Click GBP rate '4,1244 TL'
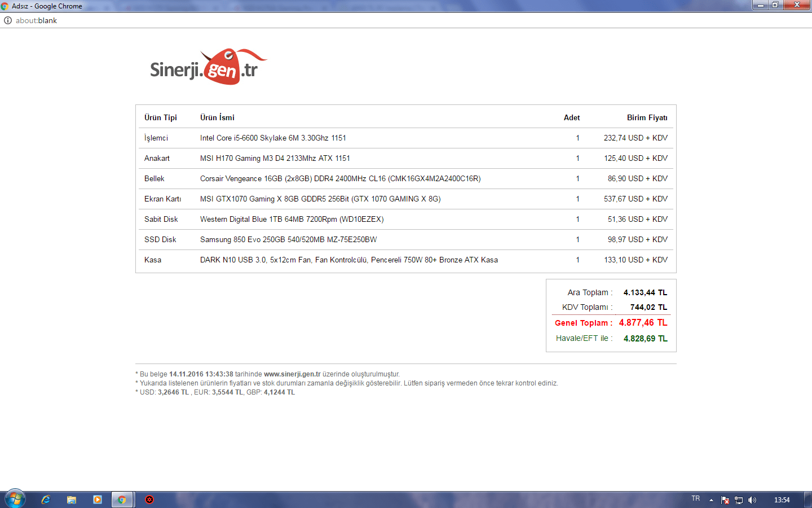This screenshot has width=812, height=508. tap(279, 392)
